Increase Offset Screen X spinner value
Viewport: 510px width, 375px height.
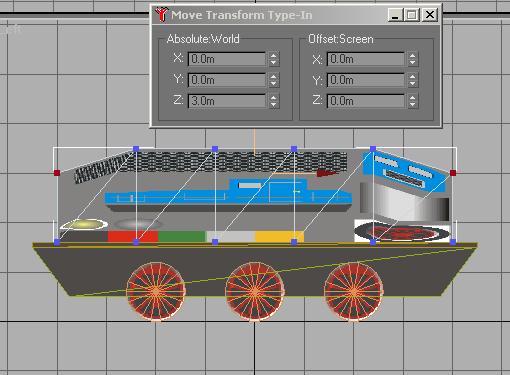pos(412,56)
